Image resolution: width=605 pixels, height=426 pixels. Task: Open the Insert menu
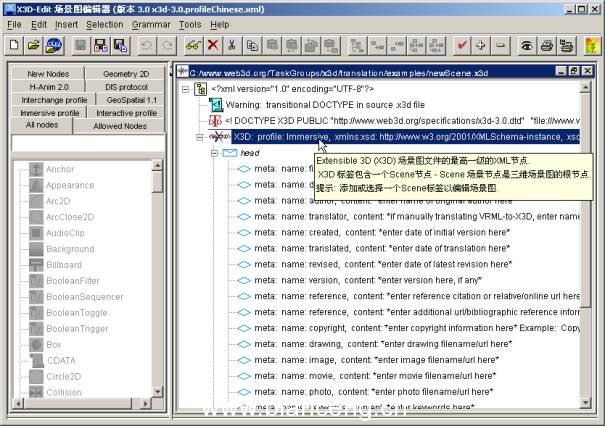pyautogui.click(x=66, y=25)
